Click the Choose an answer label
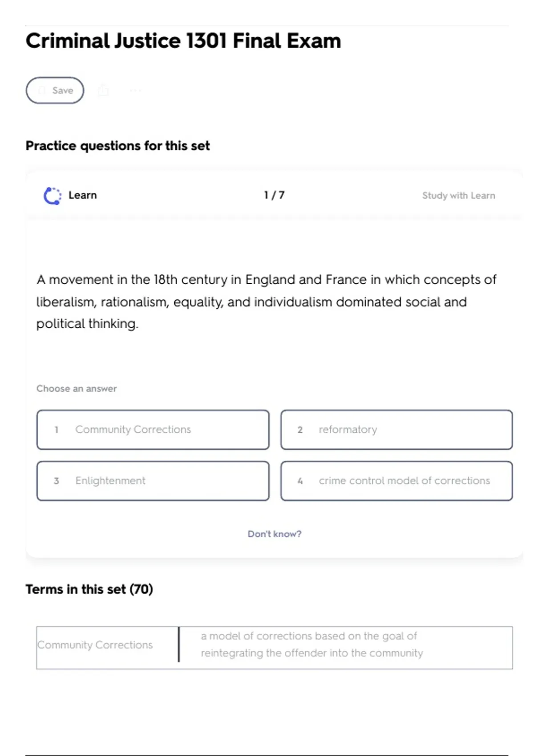 click(x=76, y=388)
